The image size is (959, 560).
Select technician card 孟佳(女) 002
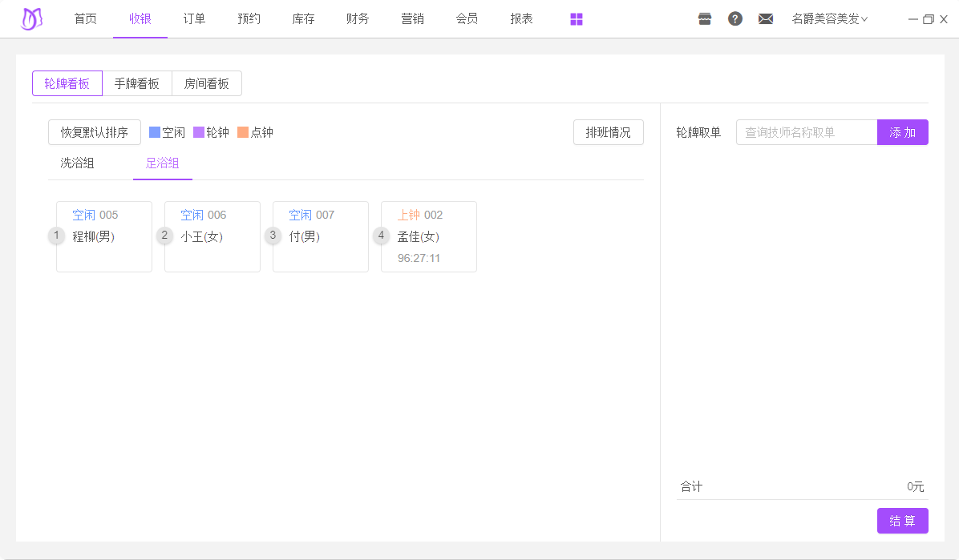tap(429, 236)
